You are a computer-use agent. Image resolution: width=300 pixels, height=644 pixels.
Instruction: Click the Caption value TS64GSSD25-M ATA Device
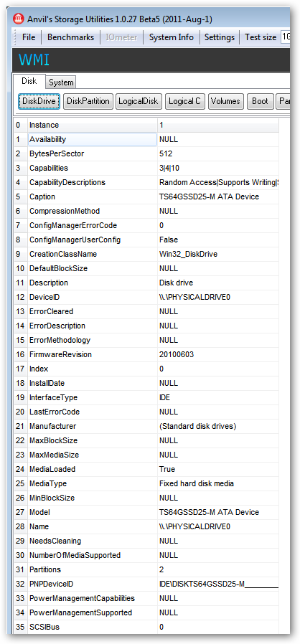point(209,196)
